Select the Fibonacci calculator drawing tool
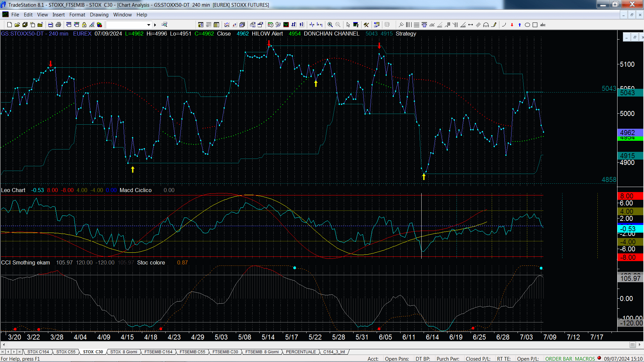 pyautogui.click(x=424, y=24)
